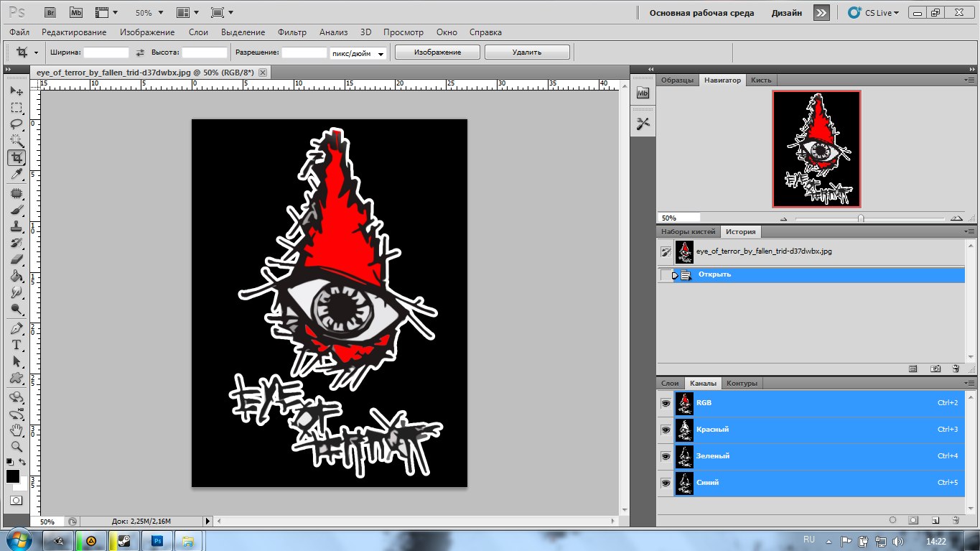The height and width of the screenshot is (551, 980).
Task: Reset default foreground and background colors
Action: tap(9, 462)
